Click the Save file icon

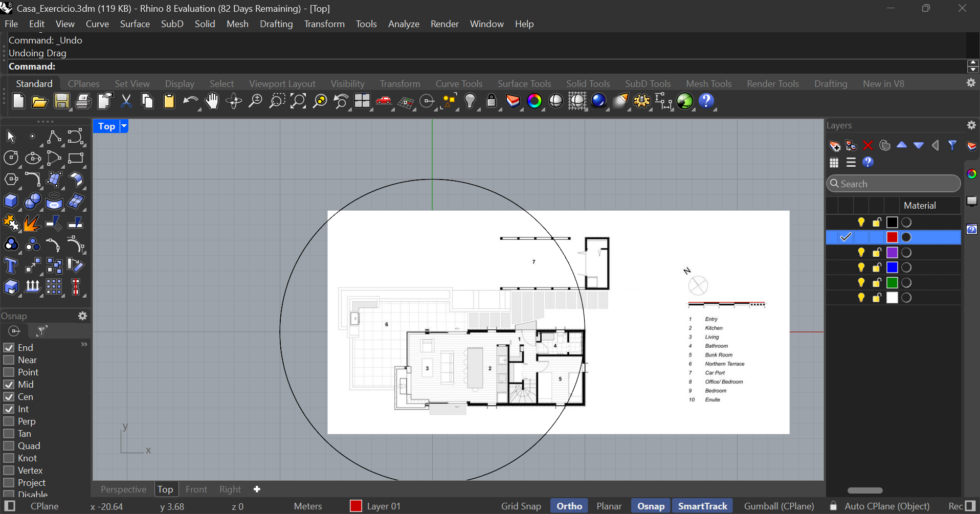[x=61, y=101]
